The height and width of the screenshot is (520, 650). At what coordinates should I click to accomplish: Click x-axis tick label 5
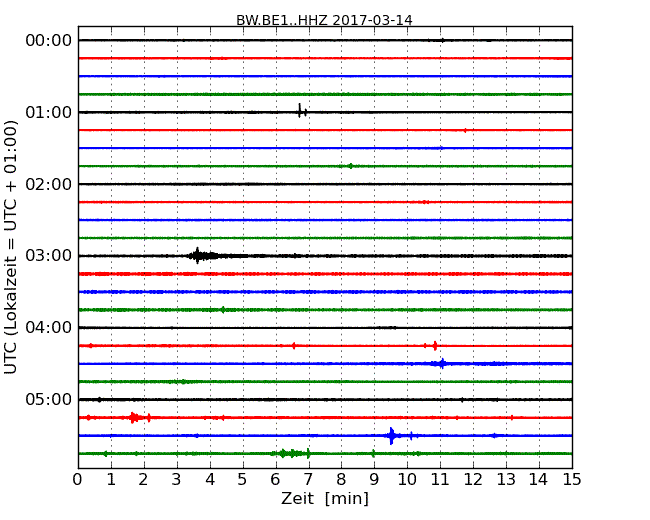point(243,480)
